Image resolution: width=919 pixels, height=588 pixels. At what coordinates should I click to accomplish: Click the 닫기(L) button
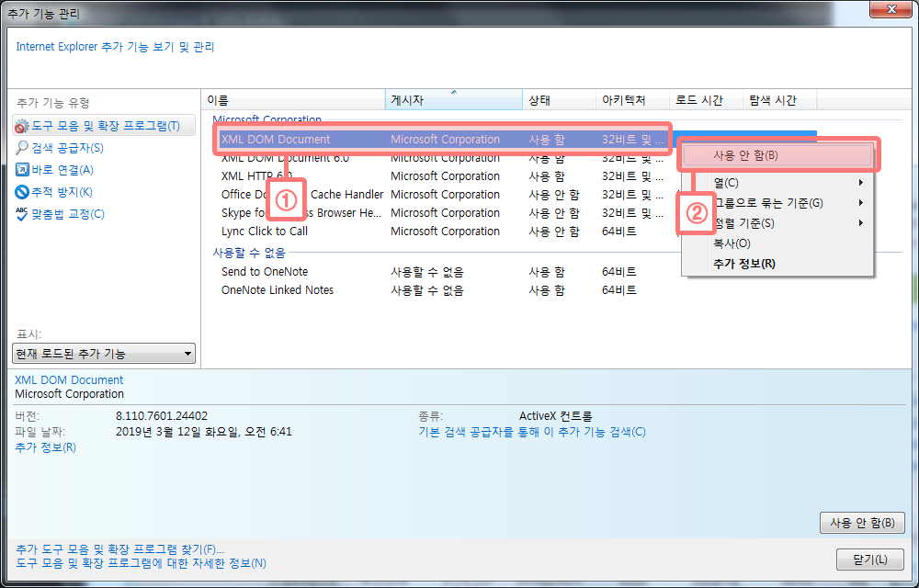point(869,560)
